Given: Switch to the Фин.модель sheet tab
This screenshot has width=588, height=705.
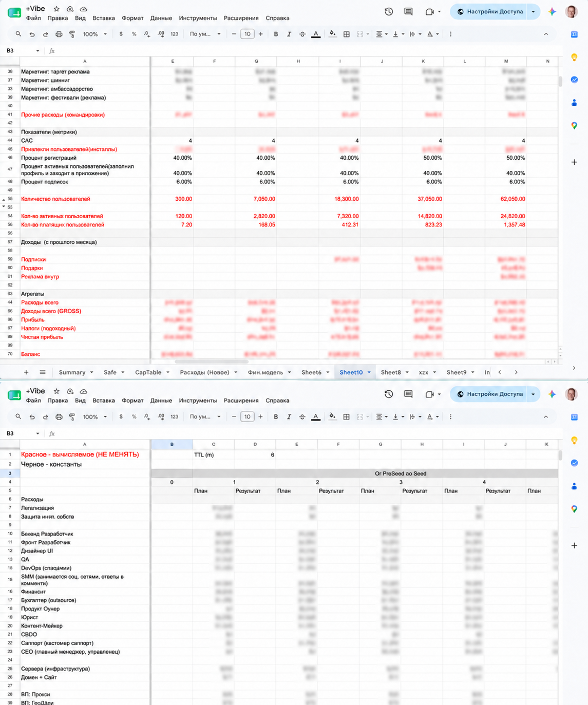Looking at the screenshot, I should (265, 372).
